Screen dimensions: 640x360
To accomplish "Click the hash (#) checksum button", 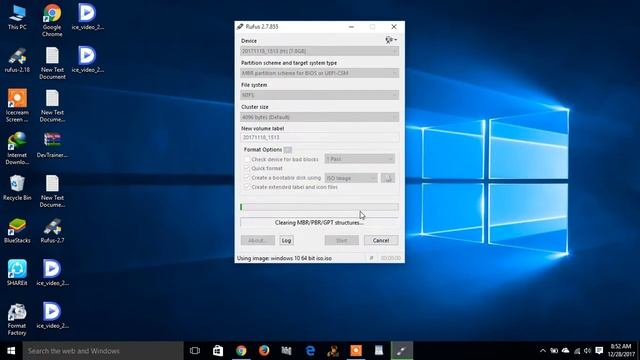I will (x=371, y=258).
